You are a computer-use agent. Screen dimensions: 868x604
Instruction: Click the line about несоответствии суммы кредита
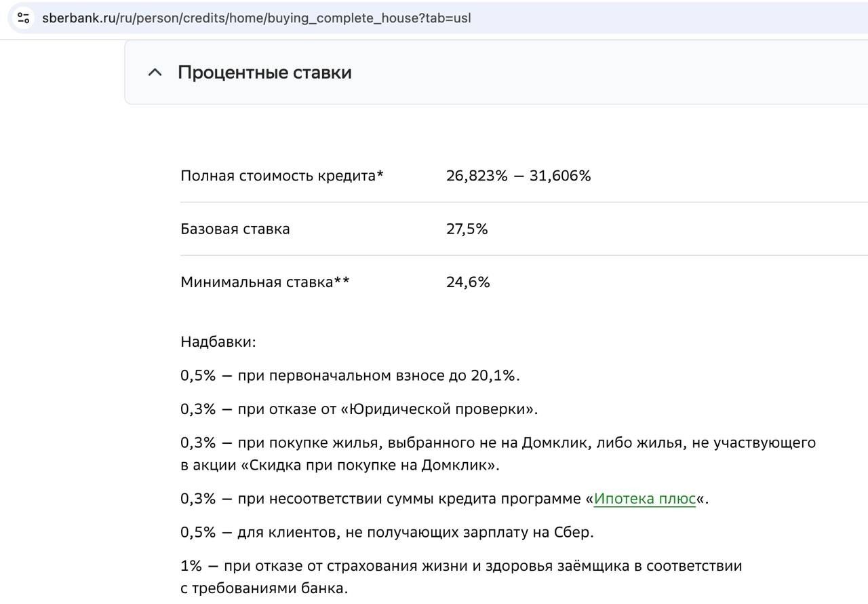click(x=380, y=499)
